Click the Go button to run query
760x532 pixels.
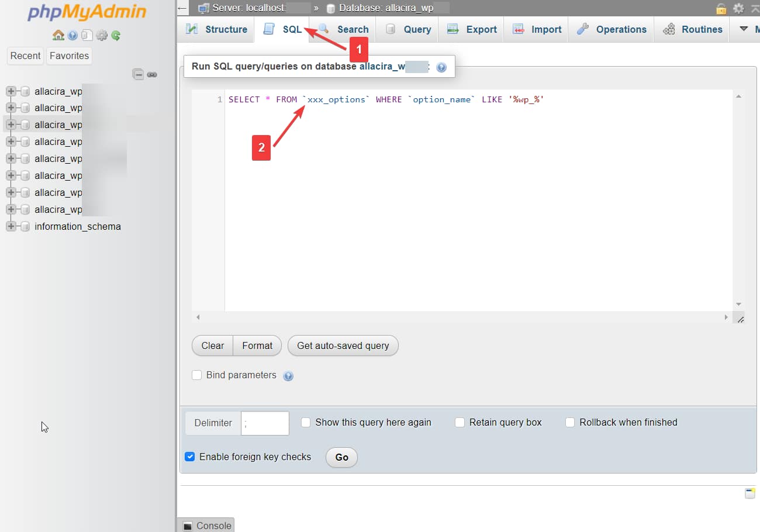click(341, 458)
